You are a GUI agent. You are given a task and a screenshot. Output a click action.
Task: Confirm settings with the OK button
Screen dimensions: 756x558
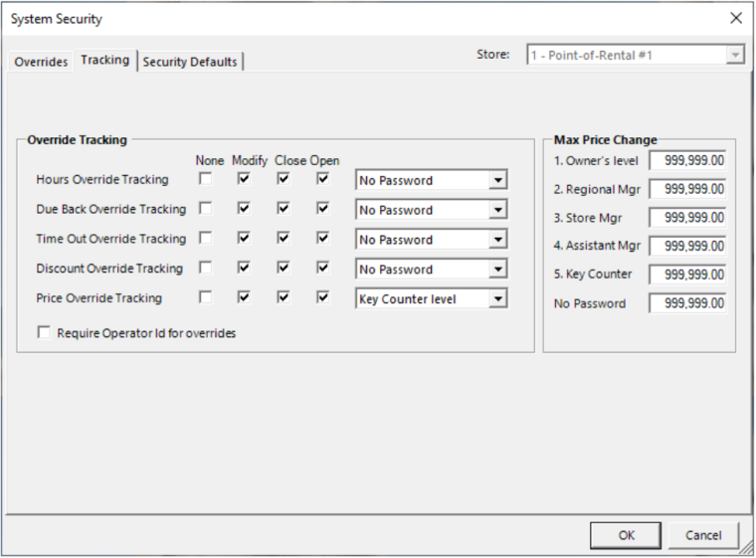pos(626,535)
